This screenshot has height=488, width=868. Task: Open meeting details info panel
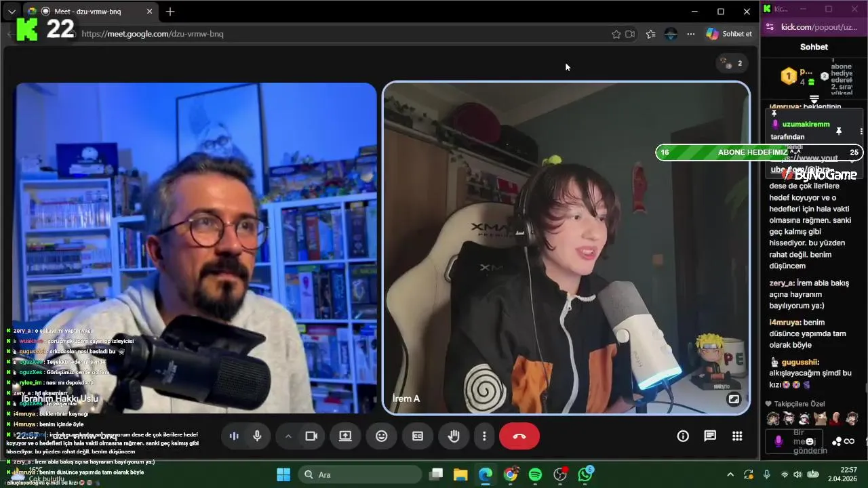(x=683, y=436)
